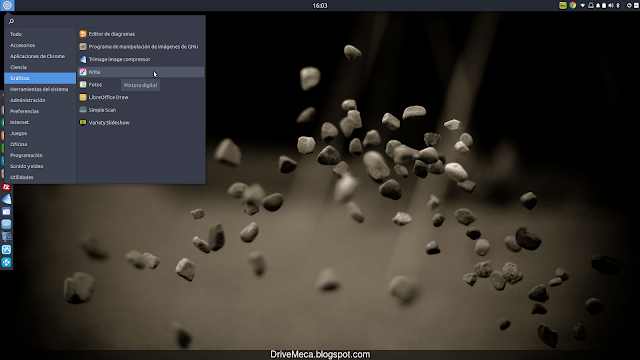
Task: Select the Utilidades category
Action: pos(40,177)
